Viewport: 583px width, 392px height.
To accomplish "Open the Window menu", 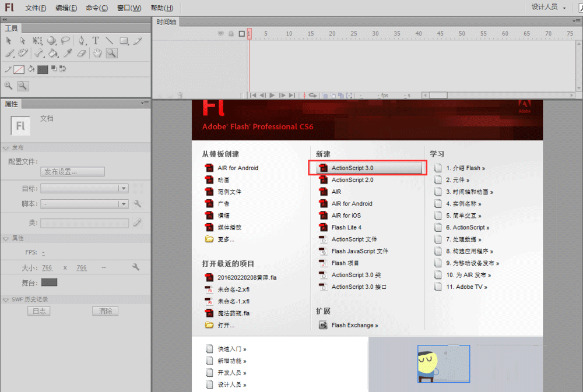I will coord(129,8).
